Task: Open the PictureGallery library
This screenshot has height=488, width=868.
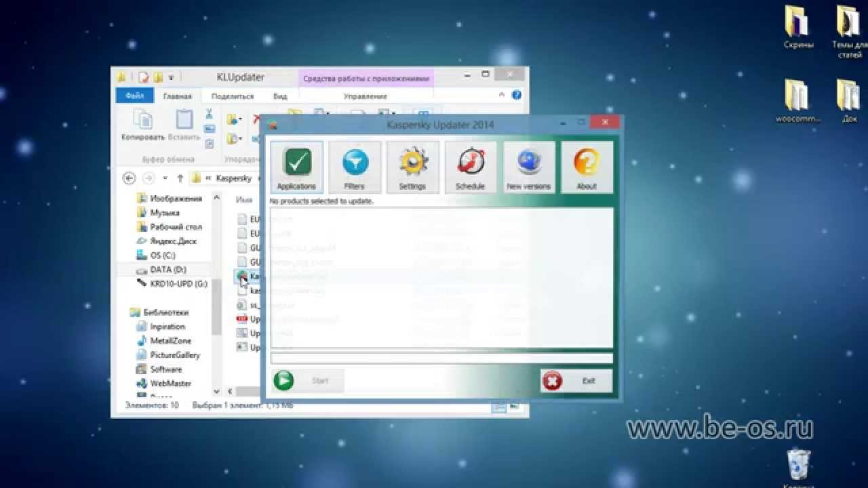Action: tap(168, 355)
